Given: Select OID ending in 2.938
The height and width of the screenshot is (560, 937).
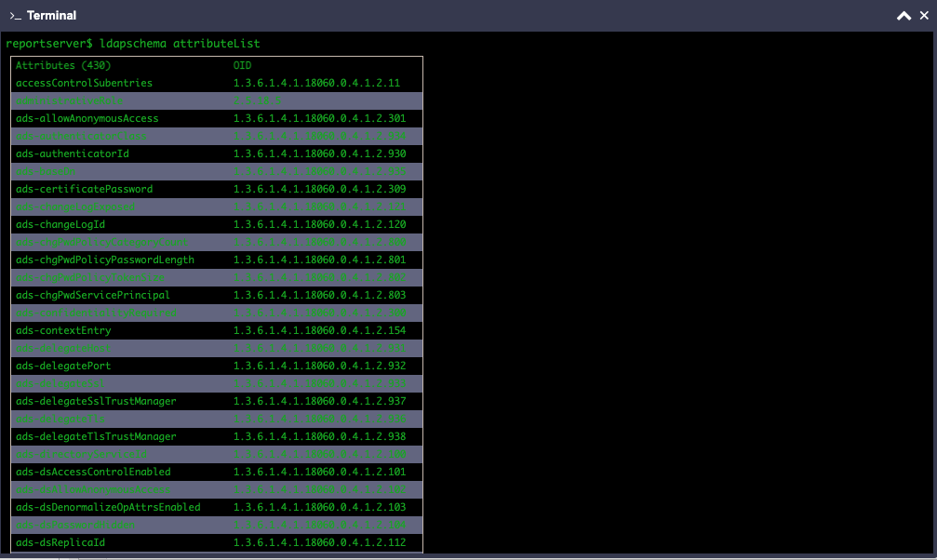Looking at the screenshot, I should 320,436.
